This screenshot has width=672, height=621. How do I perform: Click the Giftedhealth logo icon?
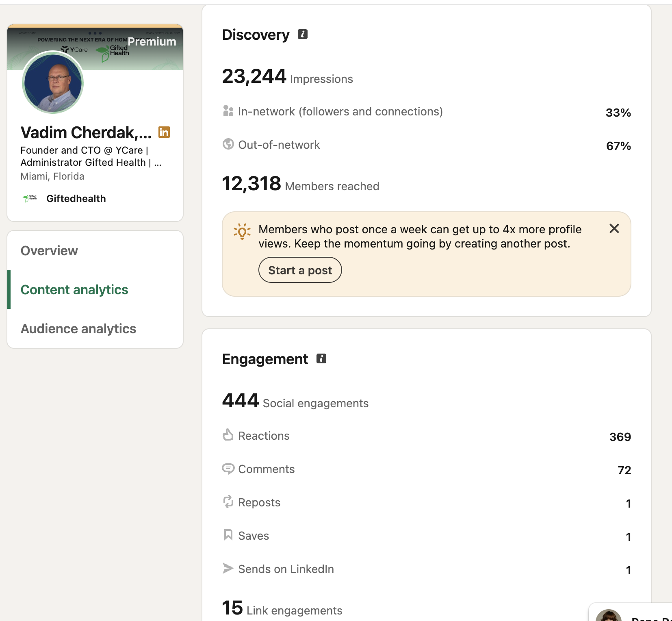[30, 198]
